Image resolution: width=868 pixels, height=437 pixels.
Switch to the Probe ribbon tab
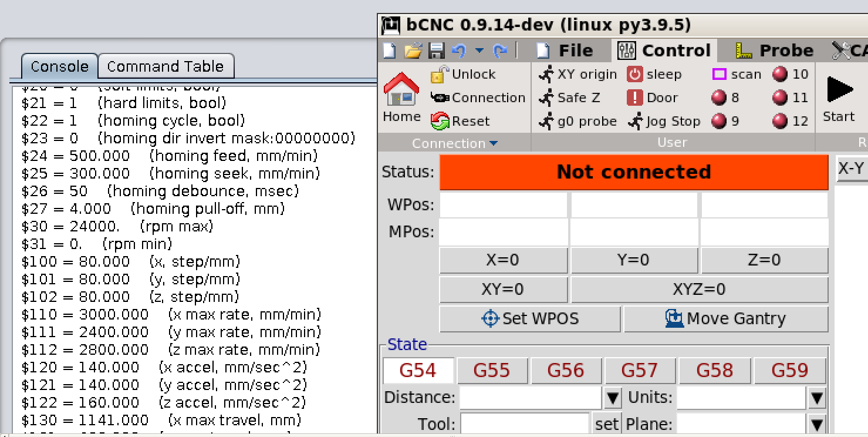pyautogui.click(x=775, y=51)
